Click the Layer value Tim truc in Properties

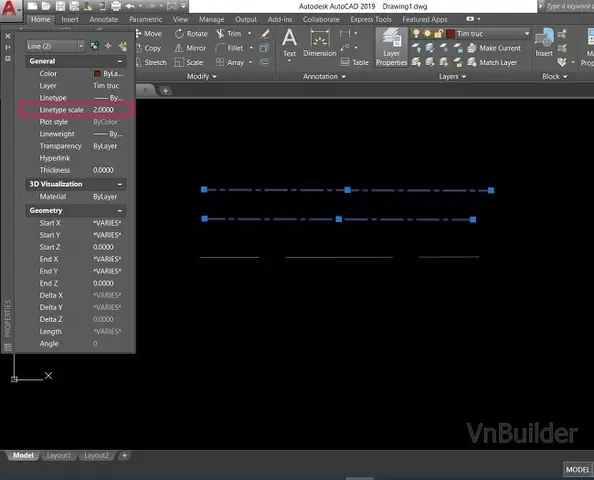(x=106, y=86)
